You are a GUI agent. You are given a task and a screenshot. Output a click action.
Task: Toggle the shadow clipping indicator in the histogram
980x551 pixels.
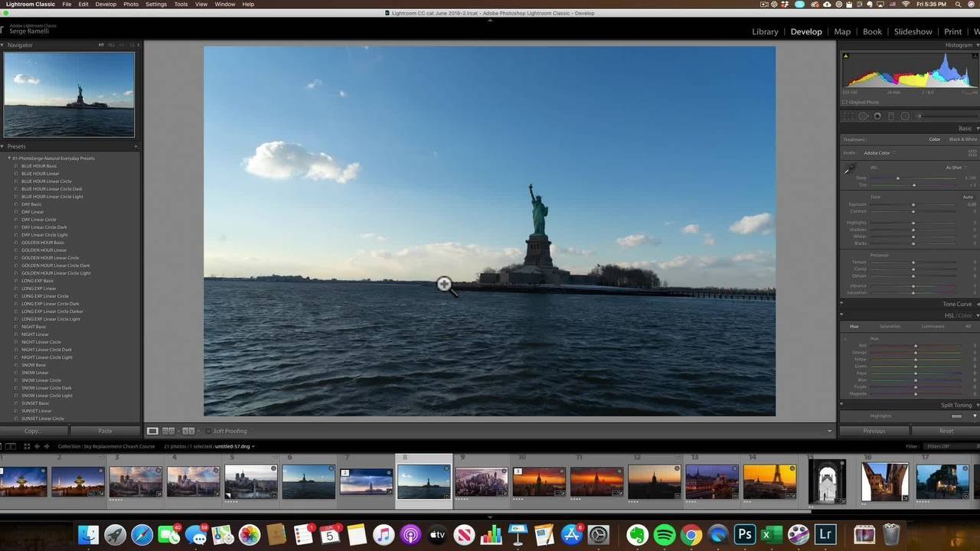pos(846,56)
